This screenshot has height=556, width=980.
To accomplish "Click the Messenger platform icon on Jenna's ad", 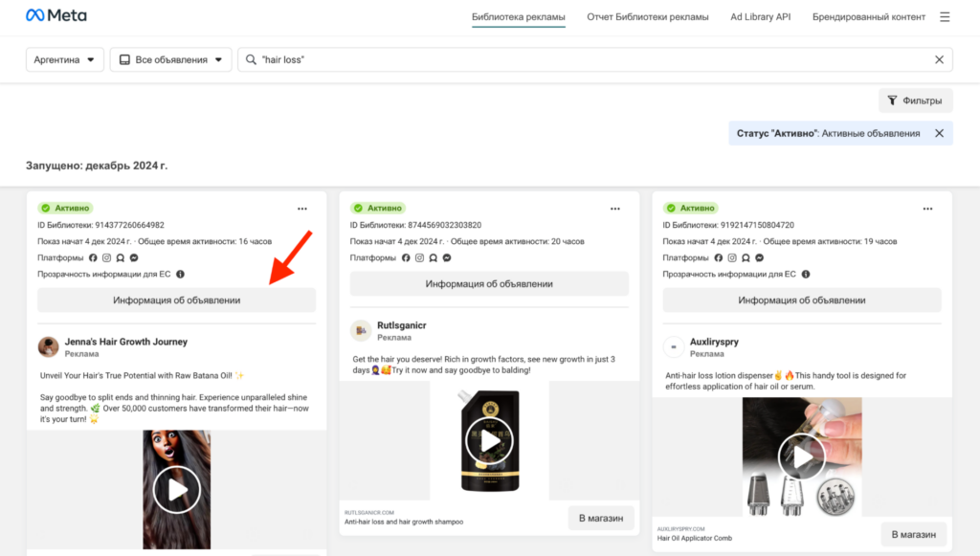I will (134, 257).
